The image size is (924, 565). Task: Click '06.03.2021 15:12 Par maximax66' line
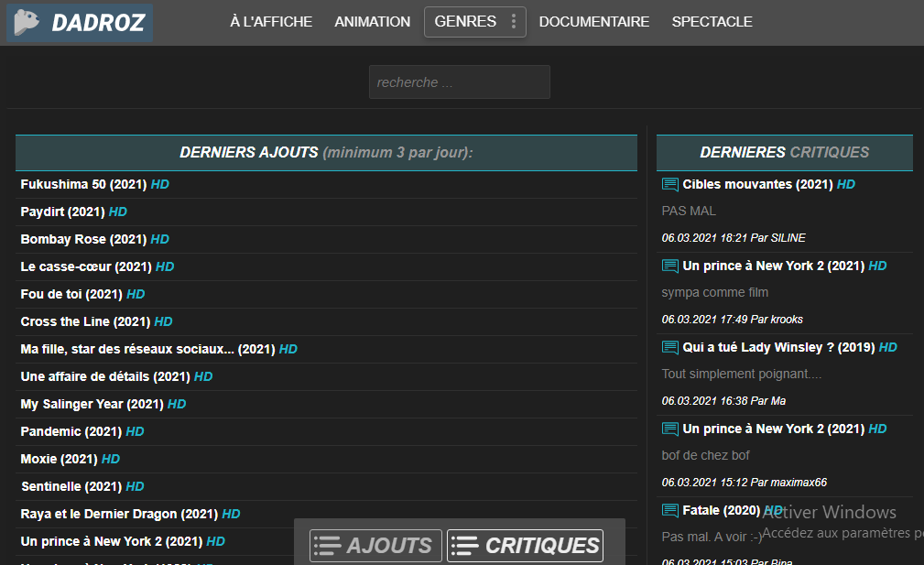pos(745,483)
